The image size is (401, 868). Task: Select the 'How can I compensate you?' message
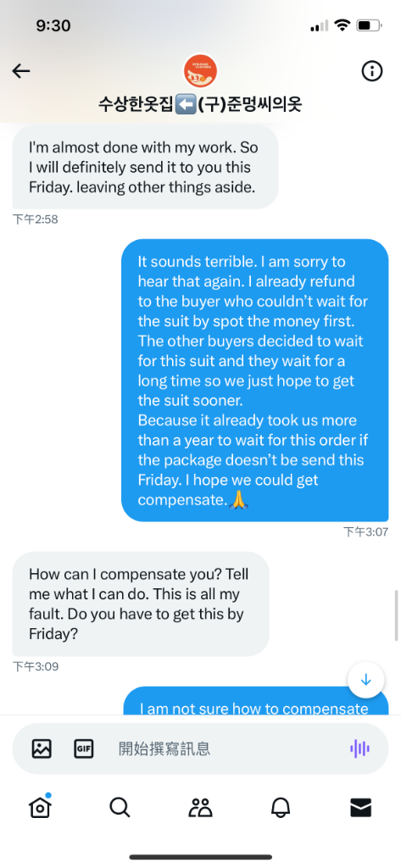click(x=141, y=604)
